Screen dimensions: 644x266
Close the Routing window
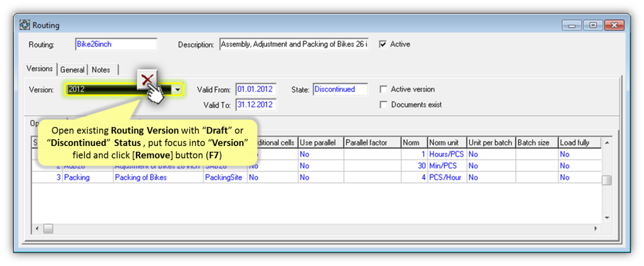615,25
